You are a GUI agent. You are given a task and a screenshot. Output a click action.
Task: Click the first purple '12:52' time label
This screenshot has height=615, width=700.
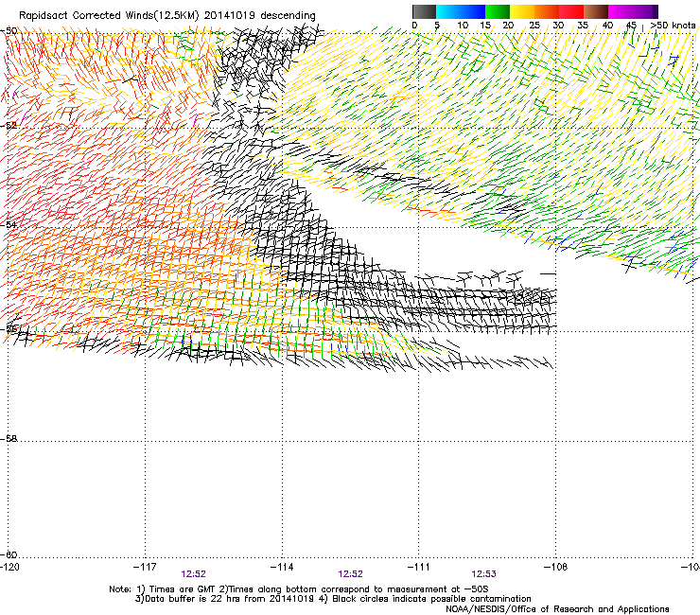pyautogui.click(x=193, y=574)
